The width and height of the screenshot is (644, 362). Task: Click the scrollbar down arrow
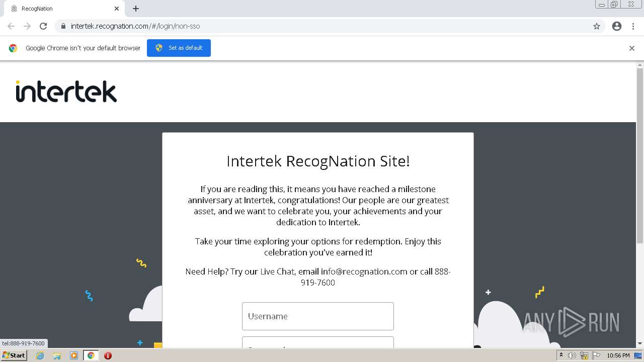pyautogui.click(x=640, y=344)
